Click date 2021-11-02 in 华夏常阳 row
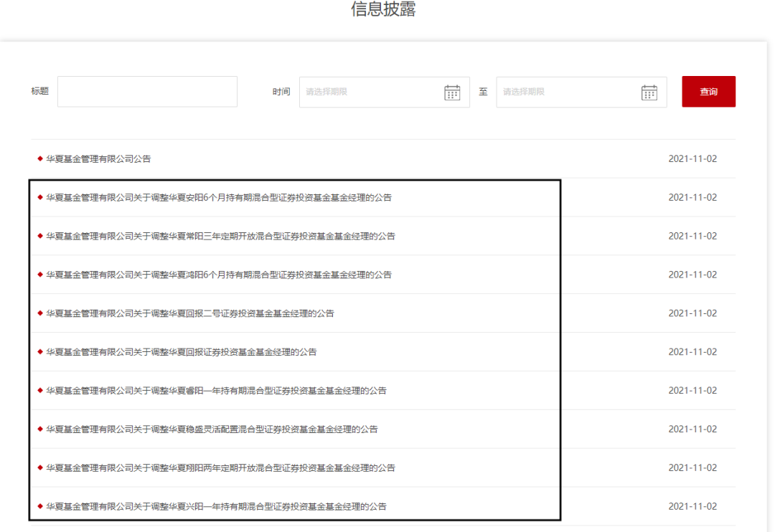 tap(692, 236)
